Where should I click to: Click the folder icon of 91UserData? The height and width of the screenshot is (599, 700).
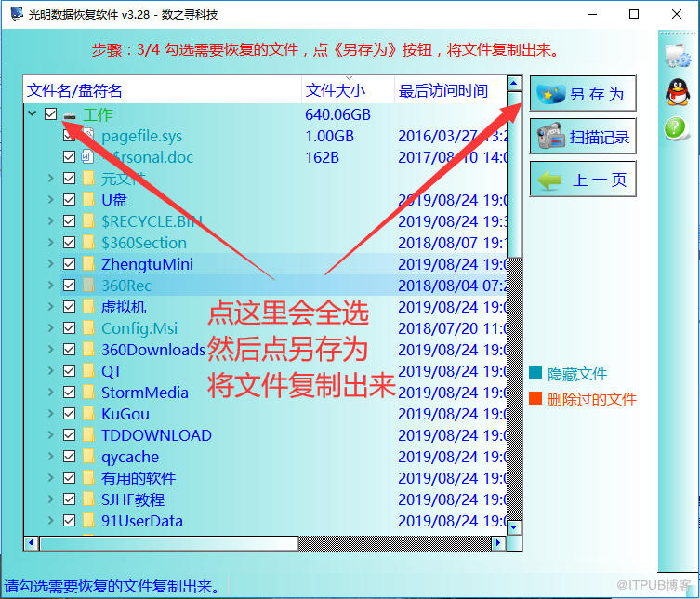coord(88,521)
